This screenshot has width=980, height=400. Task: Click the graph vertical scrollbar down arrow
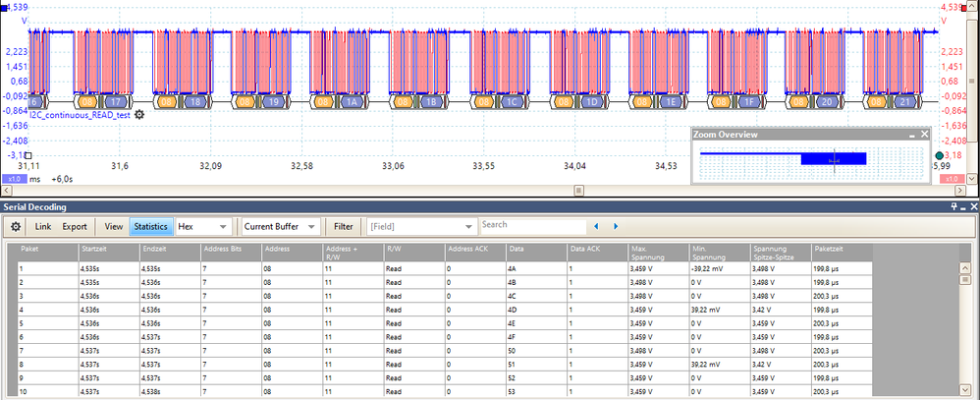pyautogui.click(x=972, y=177)
